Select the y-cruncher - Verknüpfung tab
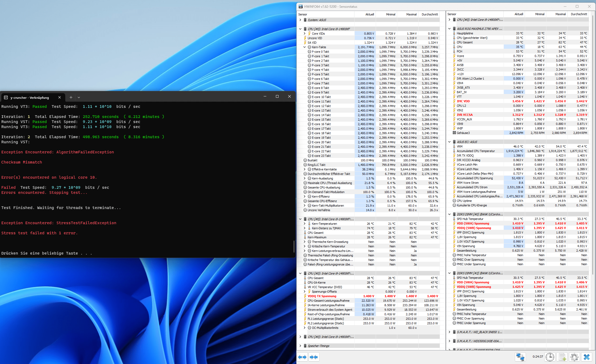Image resolution: width=596 pixels, height=364 pixels. (x=30, y=97)
